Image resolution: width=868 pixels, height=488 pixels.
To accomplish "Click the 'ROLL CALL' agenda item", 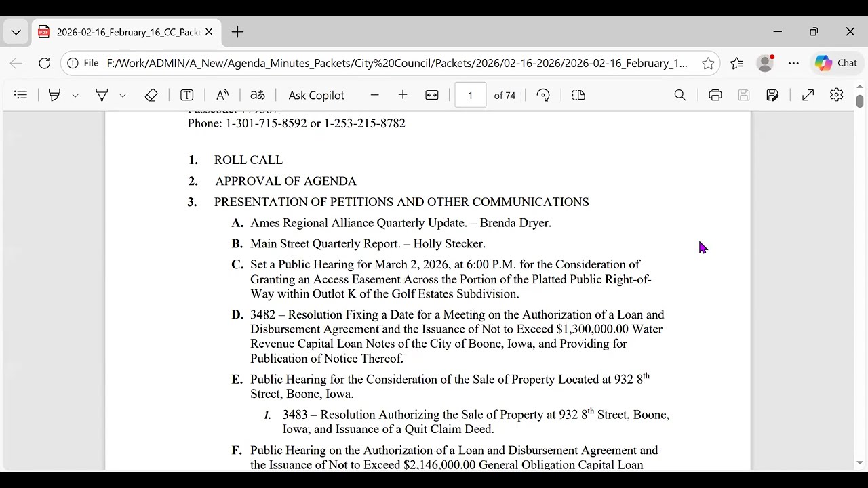I will tap(248, 160).
